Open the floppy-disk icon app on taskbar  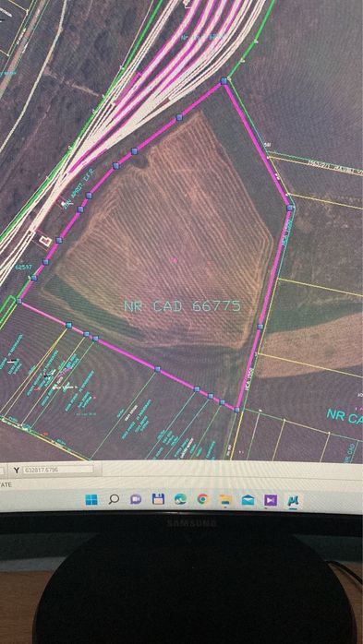158,499
